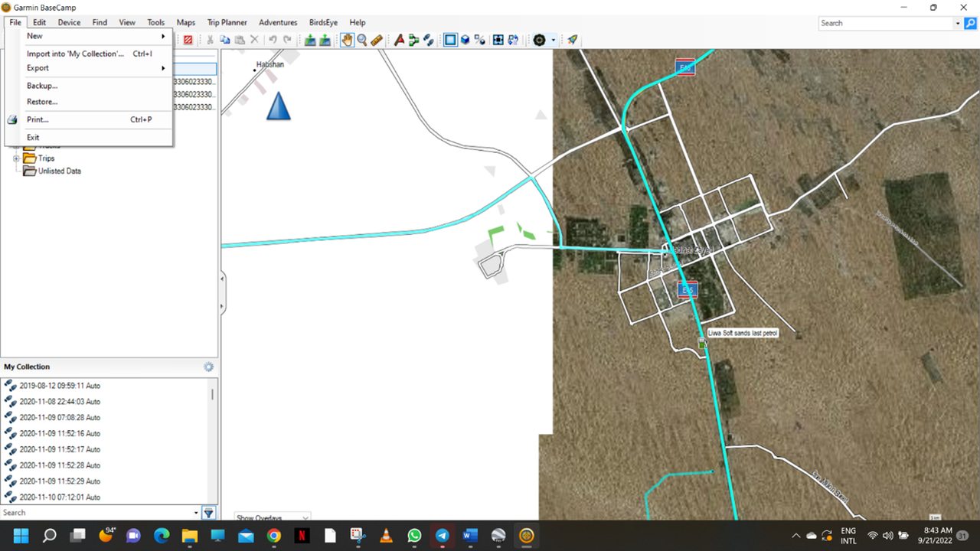
Task: Open Telegram from taskbar
Action: [x=443, y=536]
